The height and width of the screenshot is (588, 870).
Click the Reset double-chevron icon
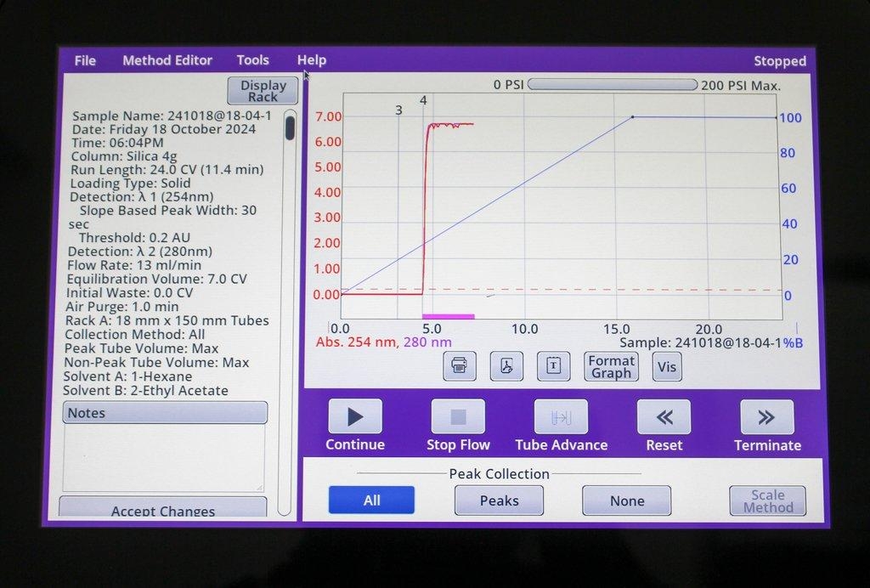click(x=664, y=416)
